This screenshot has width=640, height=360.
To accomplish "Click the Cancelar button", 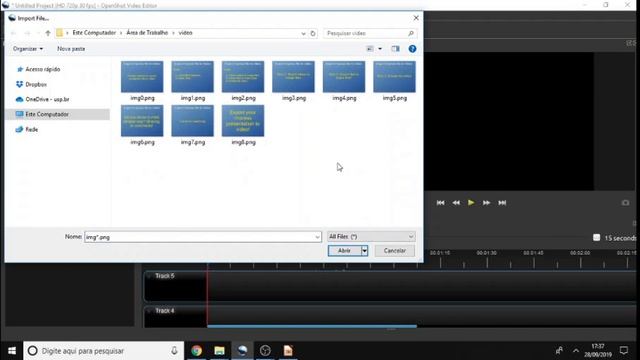I will 395,251.
